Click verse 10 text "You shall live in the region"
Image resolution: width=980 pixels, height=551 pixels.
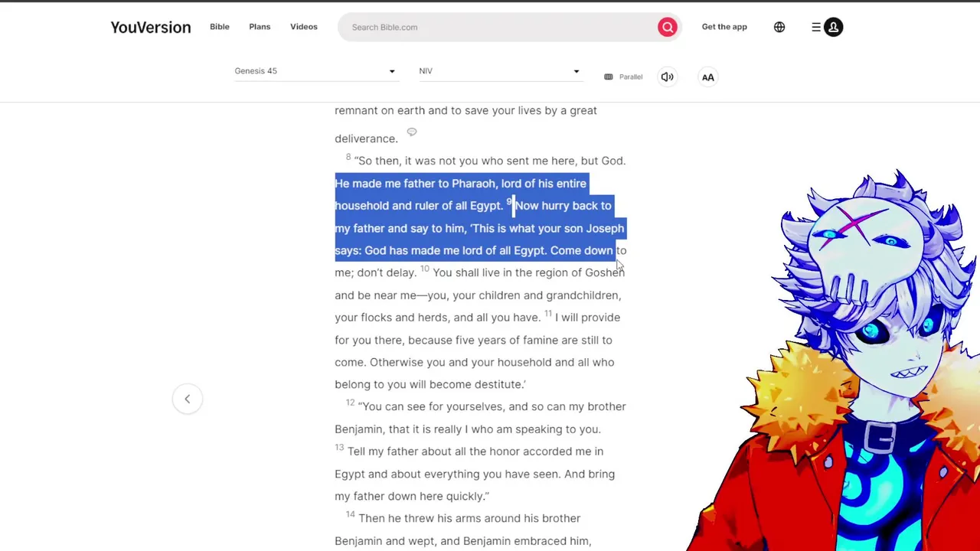pyautogui.click(x=508, y=272)
